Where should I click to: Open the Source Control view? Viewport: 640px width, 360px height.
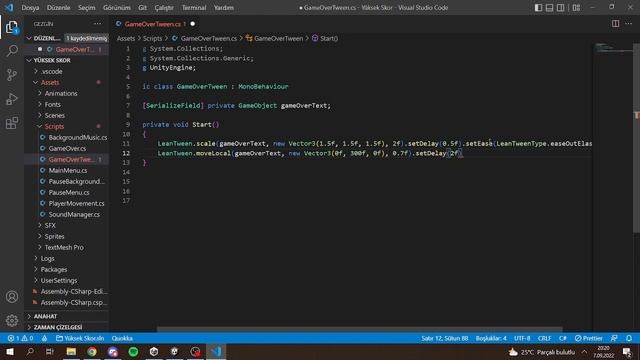12,75
